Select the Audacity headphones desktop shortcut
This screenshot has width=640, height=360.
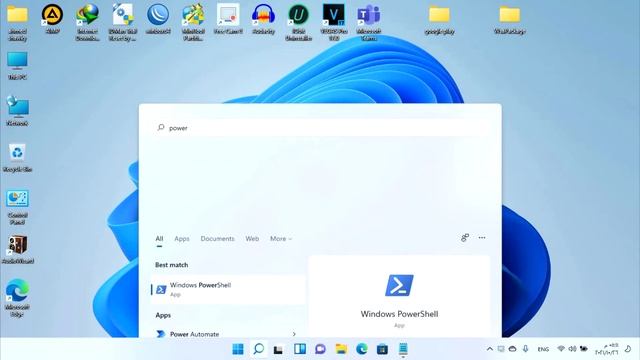click(x=263, y=19)
